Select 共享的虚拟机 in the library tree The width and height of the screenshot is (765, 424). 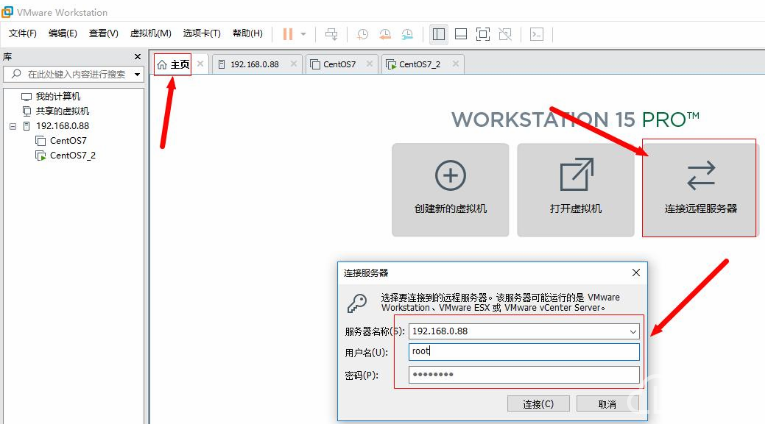point(62,111)
